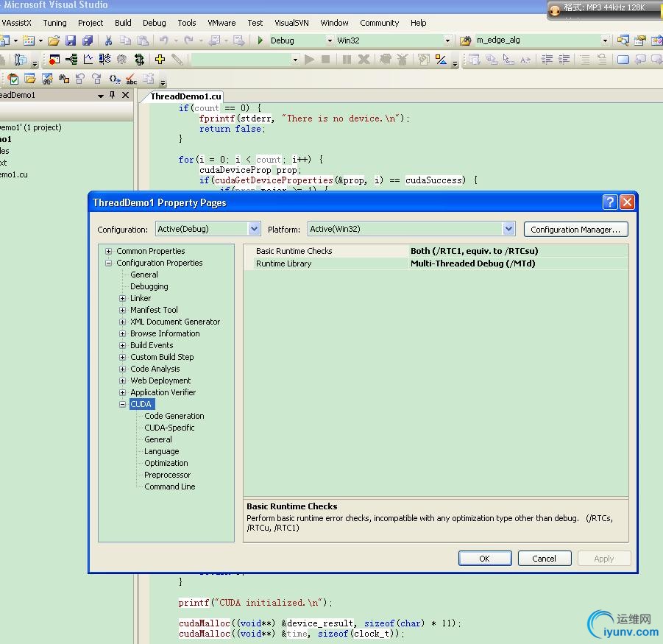
Task: Open the Tools menu
Action: pos(187,23)
